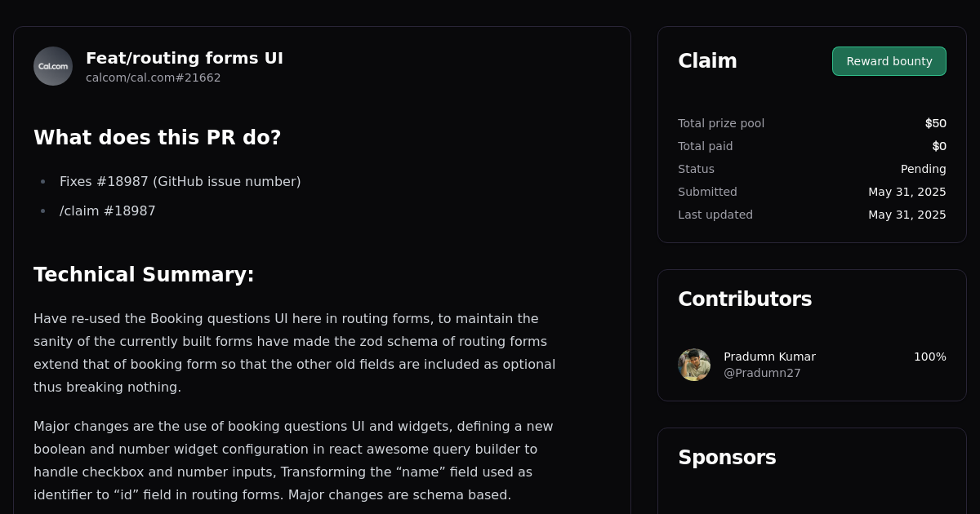
Task: Click the Technical Summary heading
Action: pyautogui.click(x=144, y=275)
